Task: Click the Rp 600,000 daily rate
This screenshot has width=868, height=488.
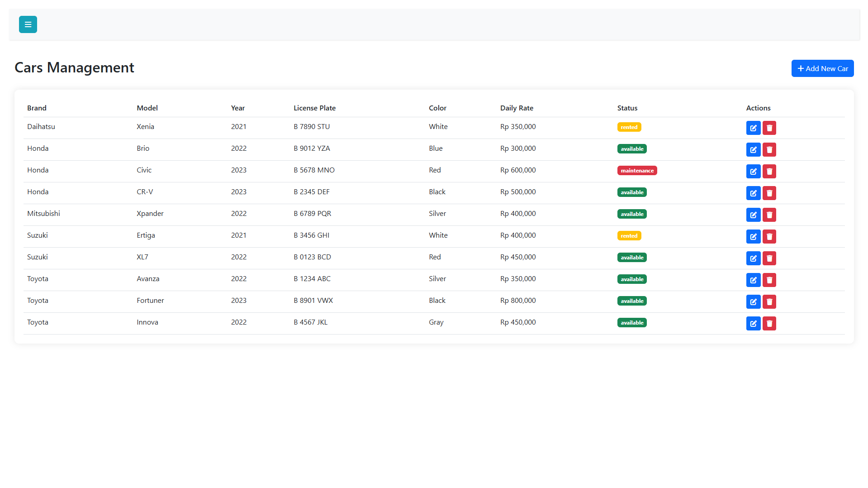Action: pyautogui.click(x=518, y=170)
